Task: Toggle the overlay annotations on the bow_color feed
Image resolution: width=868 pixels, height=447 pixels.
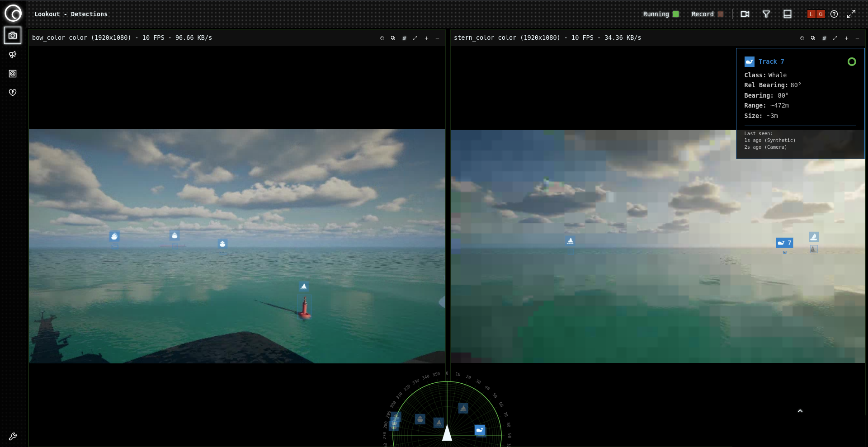Action: (x=404, y=38)
